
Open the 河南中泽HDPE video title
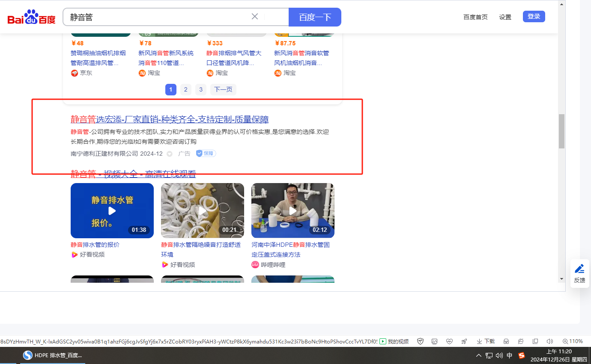[290, 250]
